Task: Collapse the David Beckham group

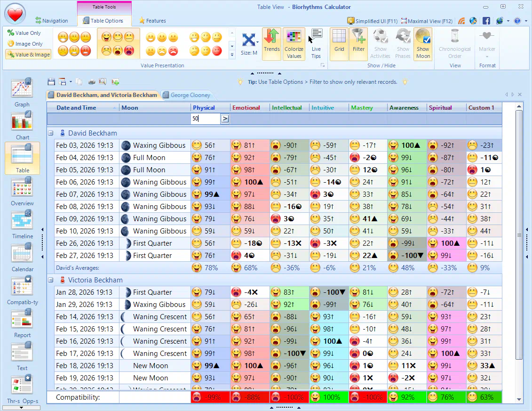Action: click(x=50, y=133)
